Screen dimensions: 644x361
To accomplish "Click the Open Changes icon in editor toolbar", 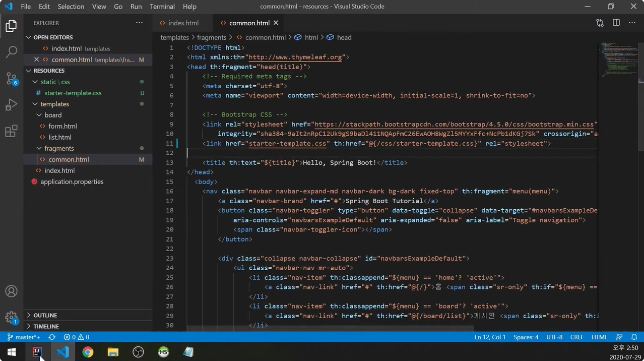I will (x=600, y=23).
